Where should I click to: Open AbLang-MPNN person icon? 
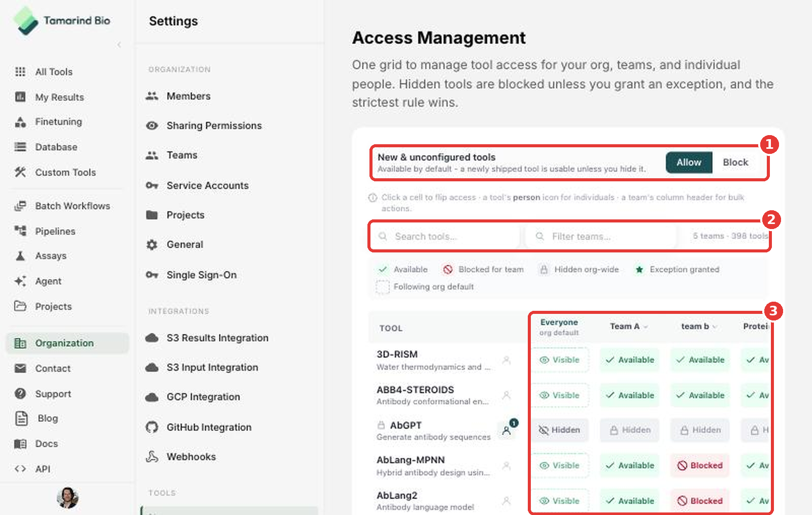[x=506, y=465]
